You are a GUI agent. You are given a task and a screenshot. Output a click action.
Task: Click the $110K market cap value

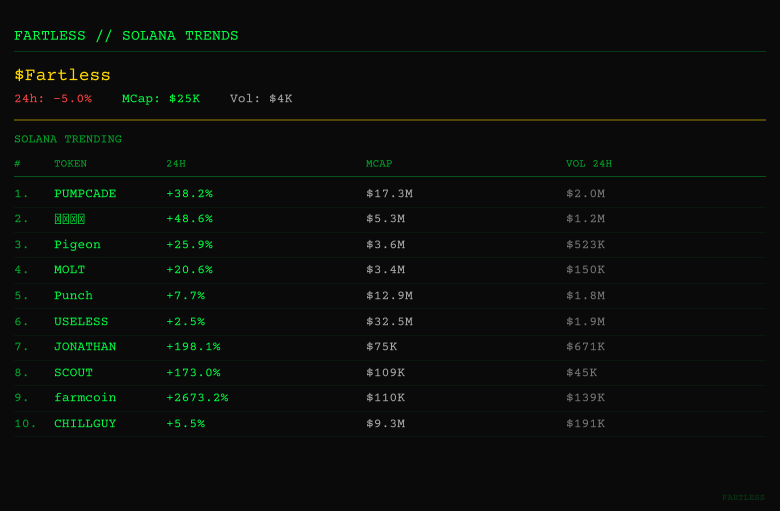[x=386, y=398]
